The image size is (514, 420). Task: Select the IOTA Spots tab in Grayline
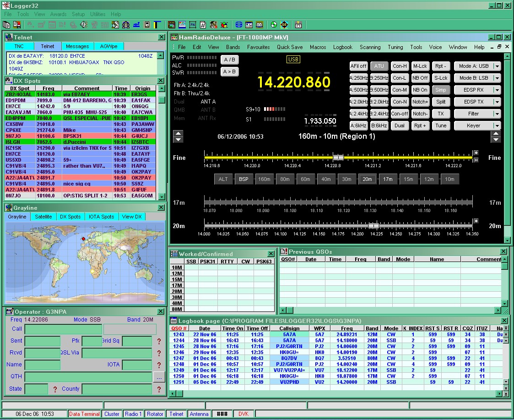[101, 217]
